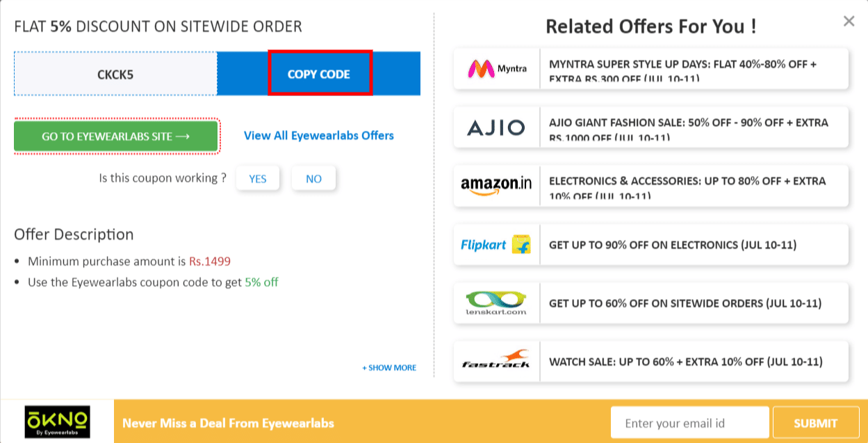Click COPY CODE to copy the coupon
Viewport: 868px width, 443px height.
[320, 73]
